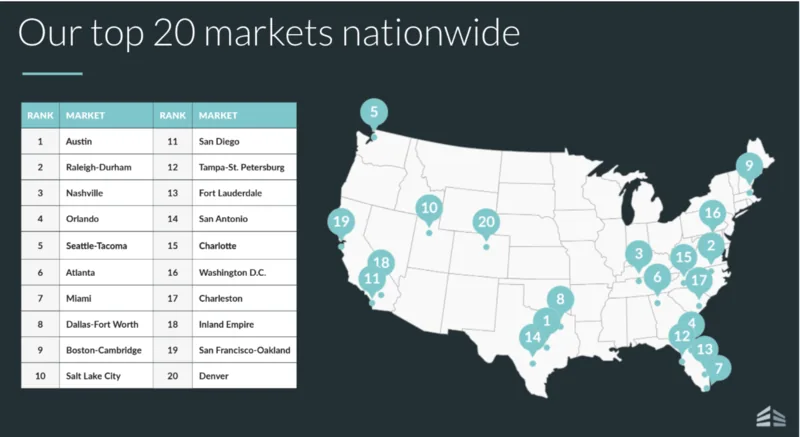Select map pin number 8 on the map
The image size is (800, 437).
[561, 299]
